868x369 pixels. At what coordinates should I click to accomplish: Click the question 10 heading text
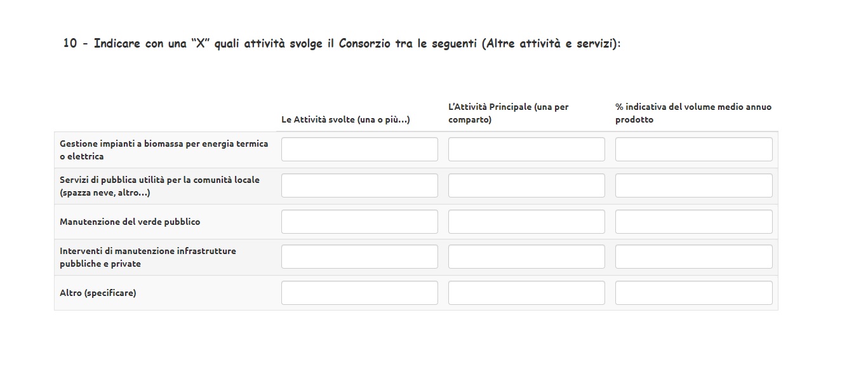[x=342, y=44]
